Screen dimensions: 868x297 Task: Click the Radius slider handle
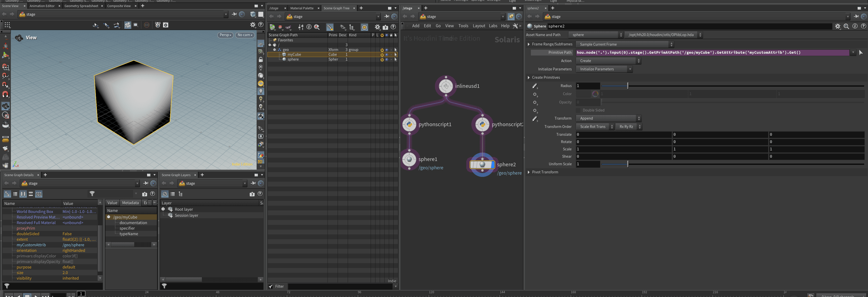point(628,86)
